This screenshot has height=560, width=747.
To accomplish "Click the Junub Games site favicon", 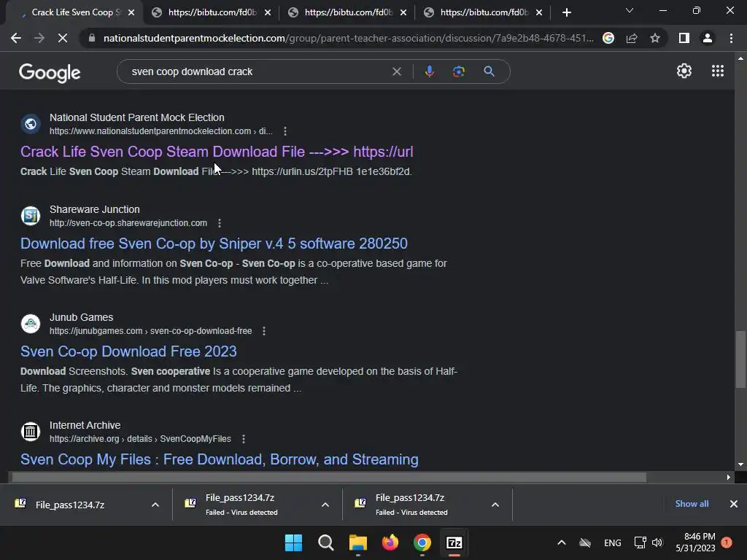I will pyautogui.click(x=31, y=324).
